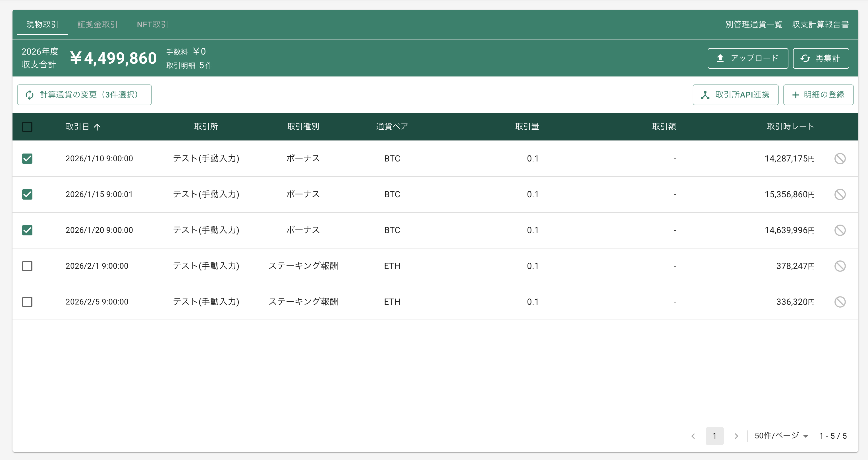
Task: Sort by 取引日 column header
Action: tap(83, 127)
